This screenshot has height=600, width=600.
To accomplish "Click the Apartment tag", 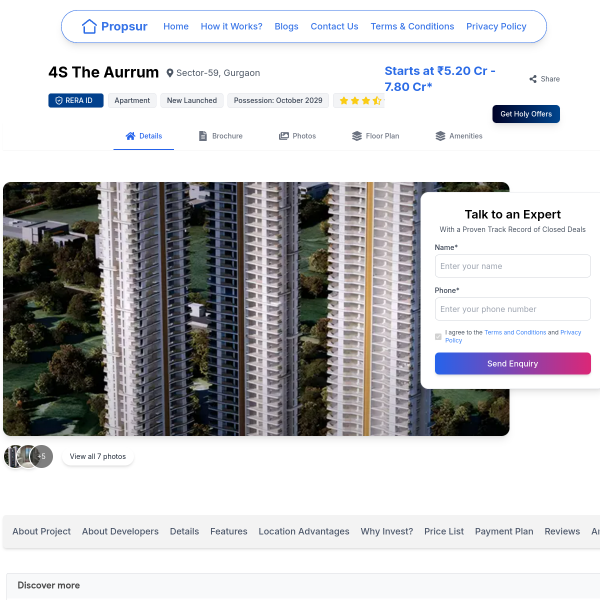I will [x=132, y=101].
